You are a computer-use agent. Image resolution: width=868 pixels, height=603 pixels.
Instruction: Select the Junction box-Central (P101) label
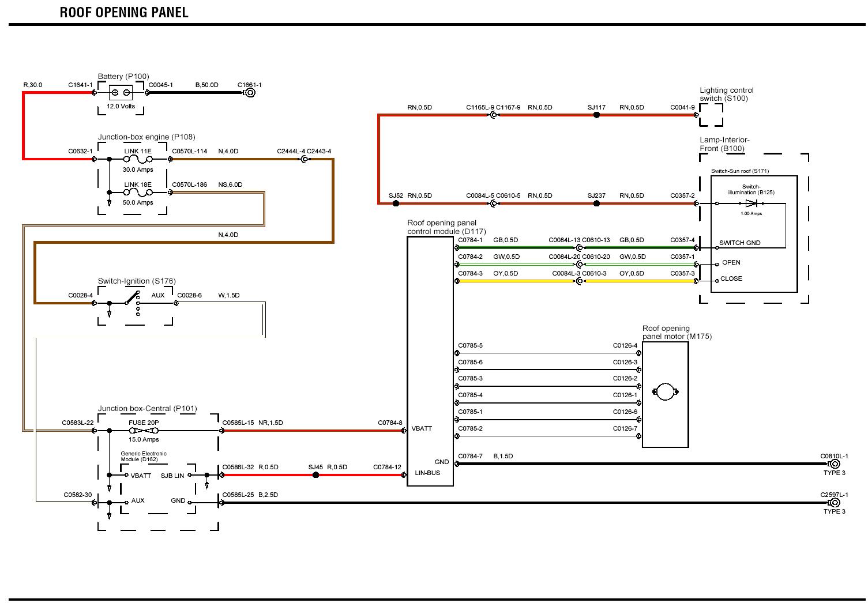(147, 409)
